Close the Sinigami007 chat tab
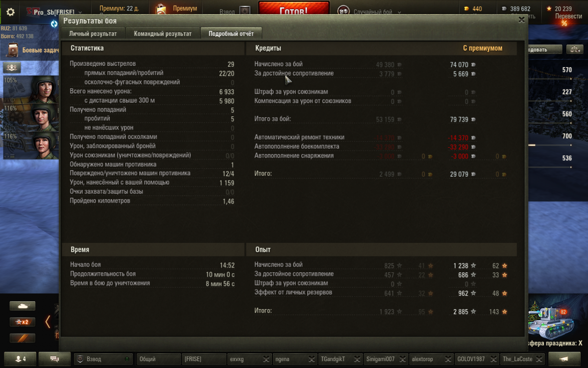The width and height of the screenshot is (588, 368). [x=402, y=359]
